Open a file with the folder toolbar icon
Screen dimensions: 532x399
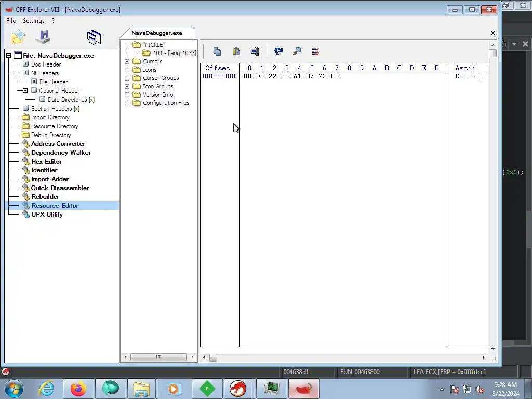18,37
